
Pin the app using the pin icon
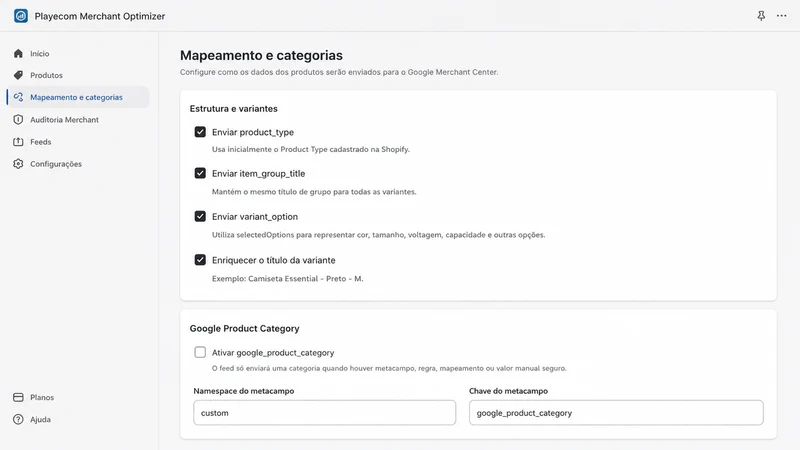click(x=761, y=16)
